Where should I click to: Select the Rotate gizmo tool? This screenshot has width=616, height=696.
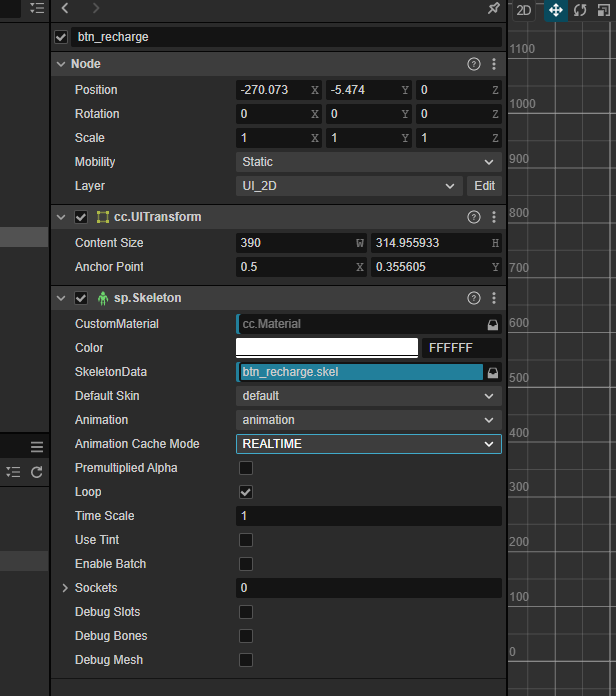pos(580,10)
